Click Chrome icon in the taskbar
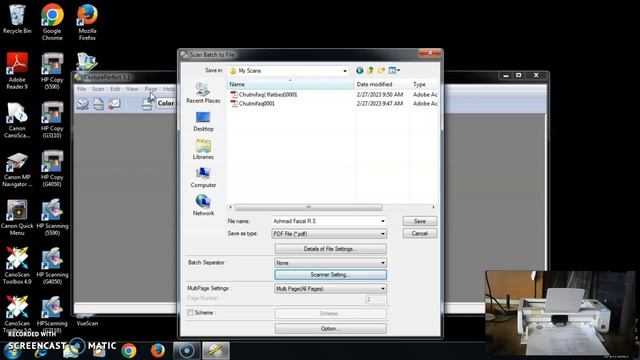This screenshot has width=640, height=360. tap(129, 351)
